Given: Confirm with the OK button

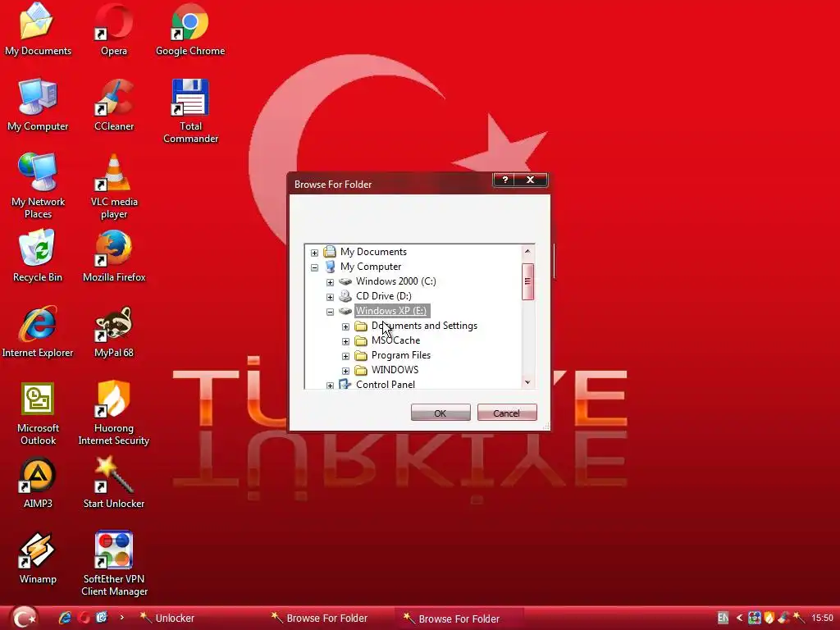Looking at the screenshot, I should tap(441, 413).
